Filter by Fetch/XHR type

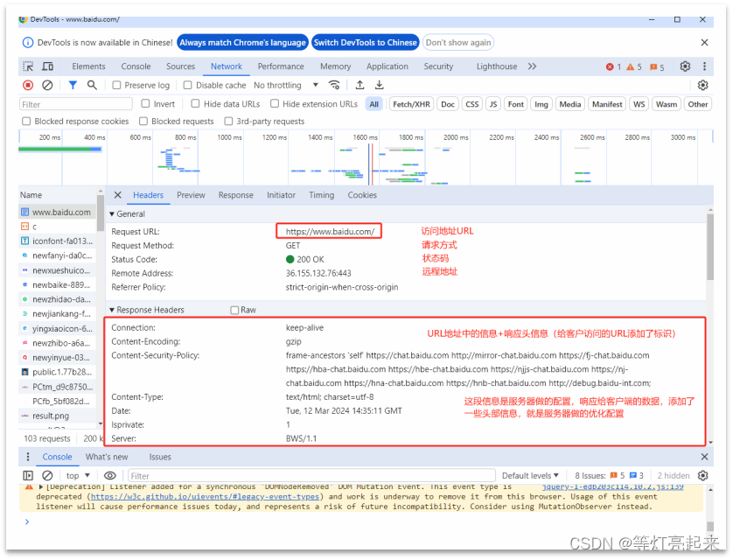411,104
